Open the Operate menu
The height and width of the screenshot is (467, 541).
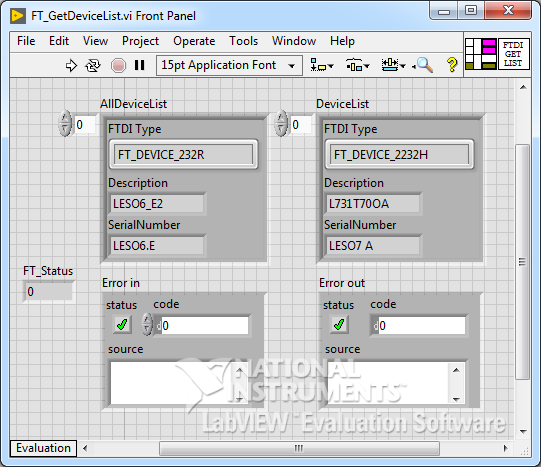194,41
